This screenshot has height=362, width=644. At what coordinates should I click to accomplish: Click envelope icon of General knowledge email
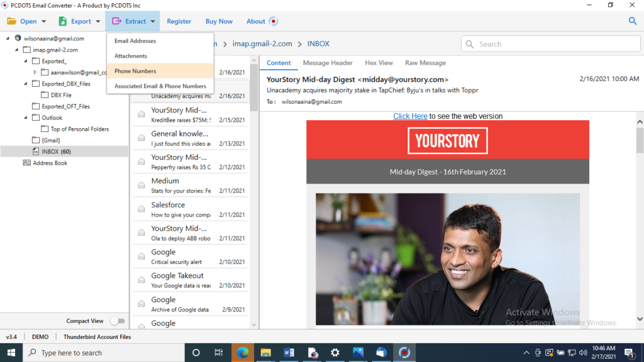pos(142,138)
